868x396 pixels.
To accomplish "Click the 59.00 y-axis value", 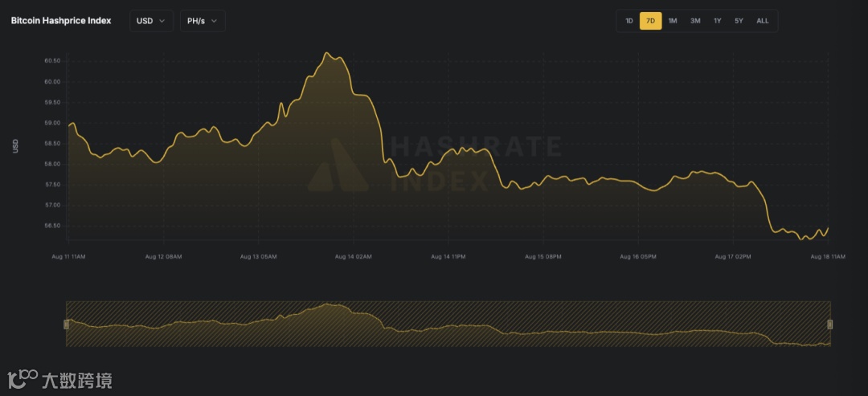I will pyautogui.click(x=52, y=123).
